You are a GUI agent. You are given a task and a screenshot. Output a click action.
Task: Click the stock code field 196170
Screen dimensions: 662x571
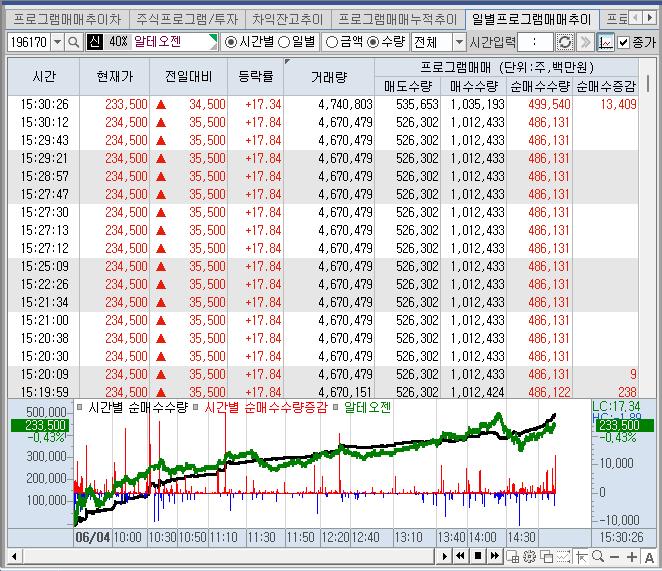point(29,42)
